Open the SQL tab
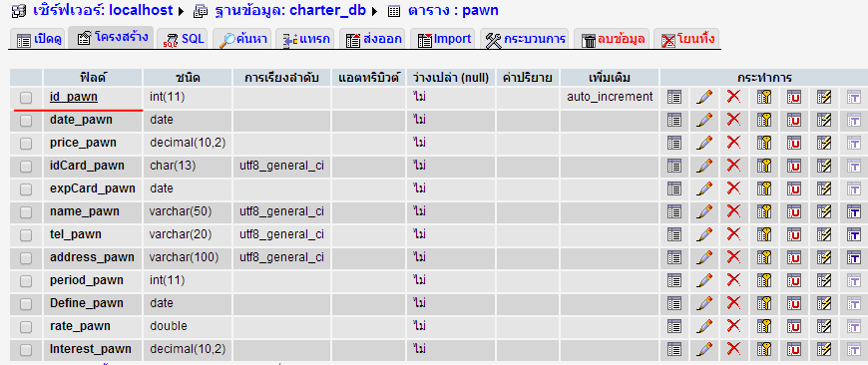 184,39
